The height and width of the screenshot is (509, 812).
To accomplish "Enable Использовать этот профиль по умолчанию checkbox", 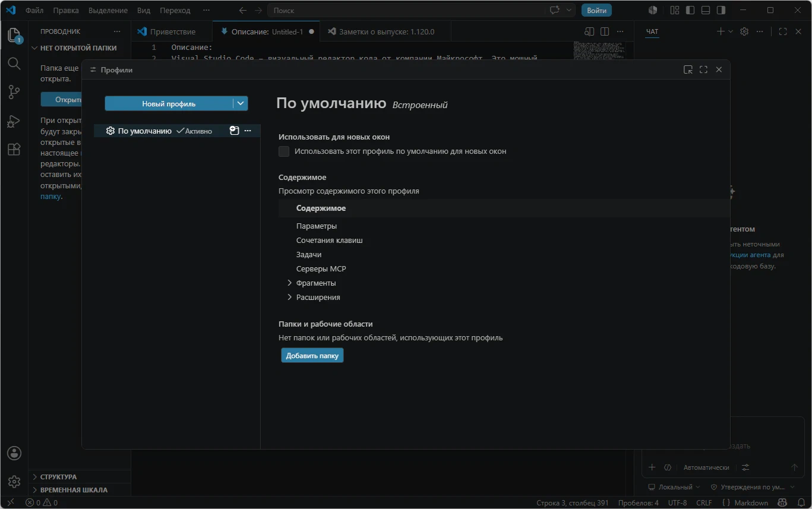I will point(284,151).
